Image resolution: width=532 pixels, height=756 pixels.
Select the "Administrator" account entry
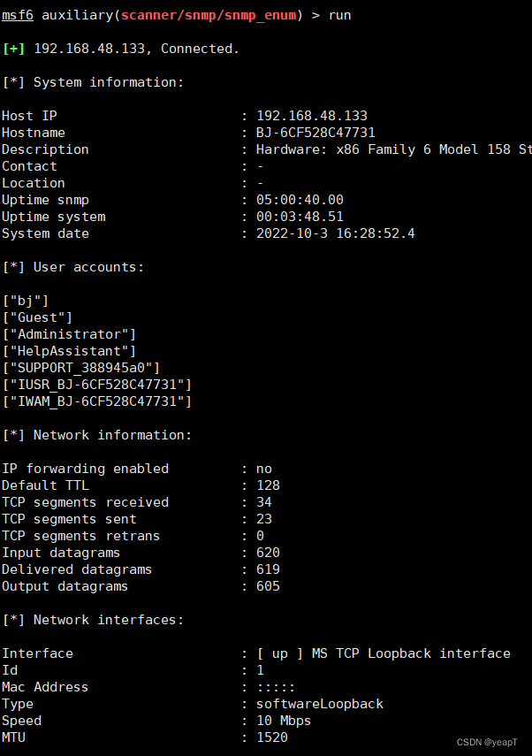[70, 334]
